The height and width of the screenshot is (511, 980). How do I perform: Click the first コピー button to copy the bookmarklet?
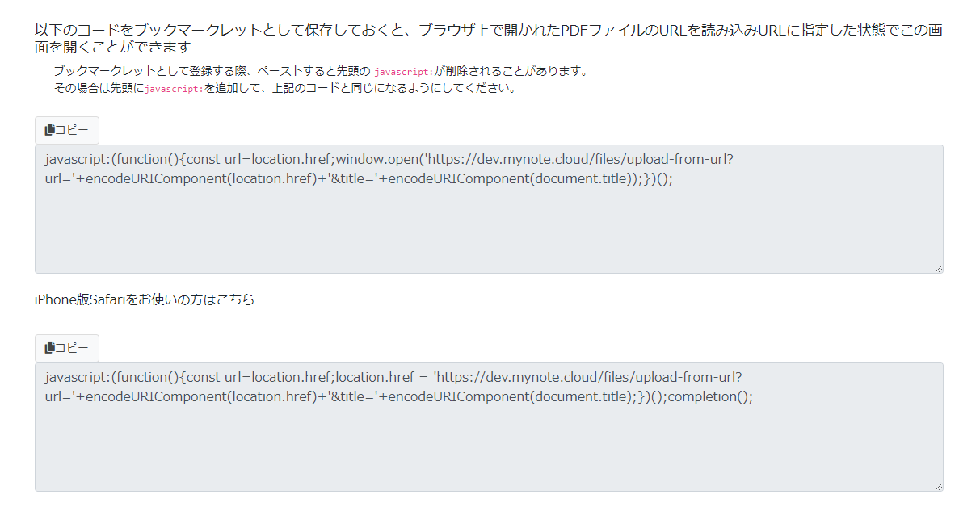[x=66, y=130]
